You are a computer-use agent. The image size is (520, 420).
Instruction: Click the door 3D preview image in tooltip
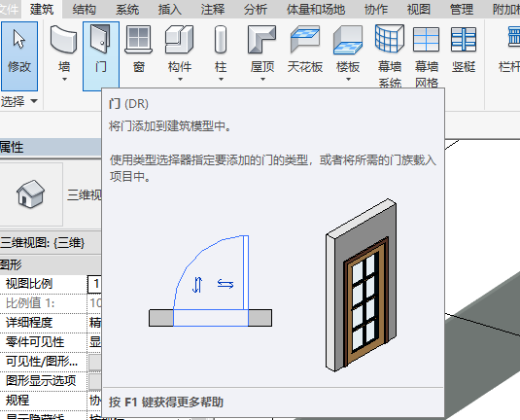point(361,285)
